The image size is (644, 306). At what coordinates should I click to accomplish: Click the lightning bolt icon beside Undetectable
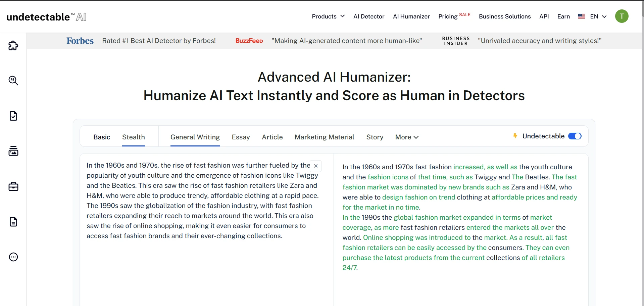coord(515,136)
